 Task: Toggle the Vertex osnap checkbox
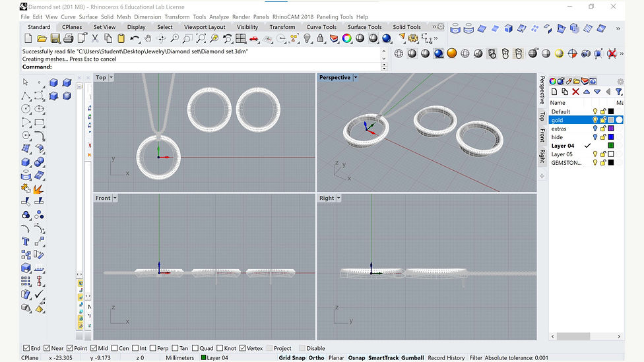242,348
